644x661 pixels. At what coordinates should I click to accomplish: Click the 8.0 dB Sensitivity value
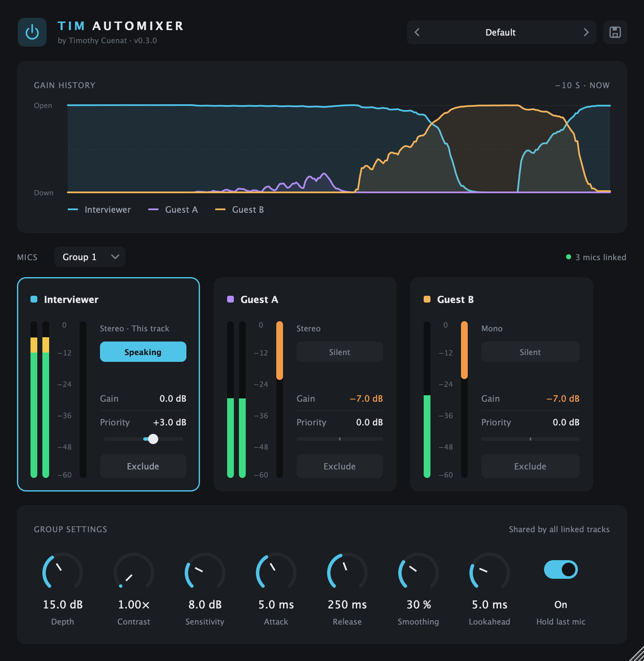pos(205,605)
